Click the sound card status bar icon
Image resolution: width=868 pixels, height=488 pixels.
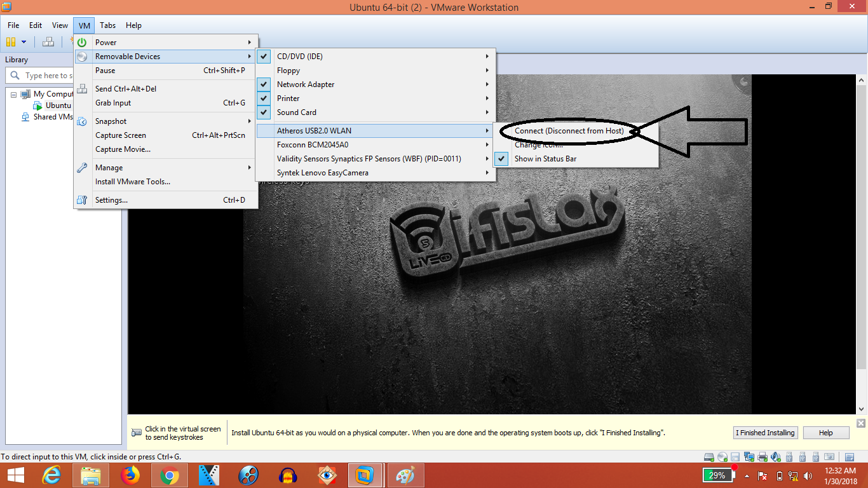click(x=775, y=457)
